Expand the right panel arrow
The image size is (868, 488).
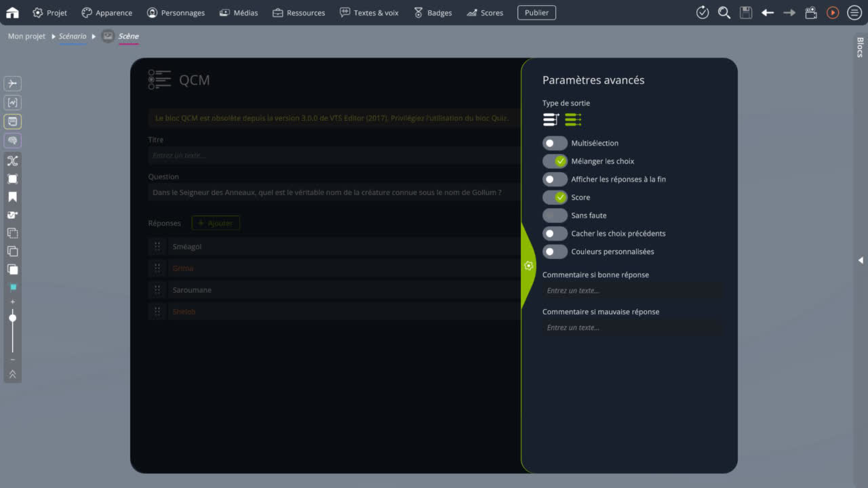pos(861,260)
